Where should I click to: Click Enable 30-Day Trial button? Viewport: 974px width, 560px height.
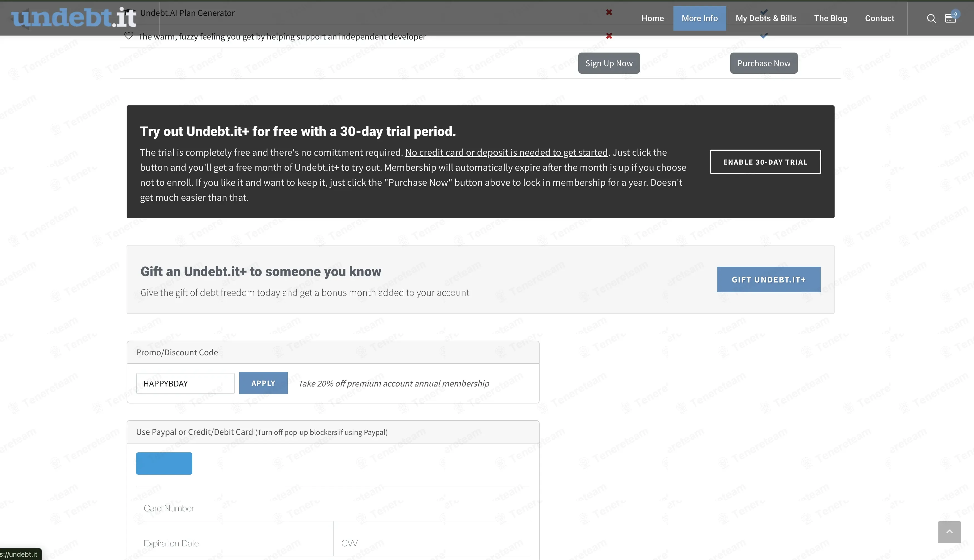pyautogui.click(x=765, y=162)
